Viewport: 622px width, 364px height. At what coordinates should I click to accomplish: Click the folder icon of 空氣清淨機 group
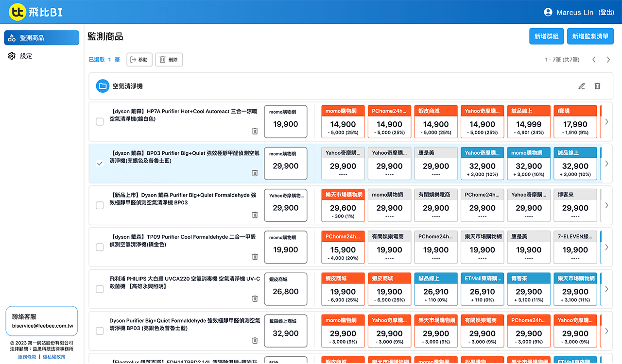[x=103, y=86]
